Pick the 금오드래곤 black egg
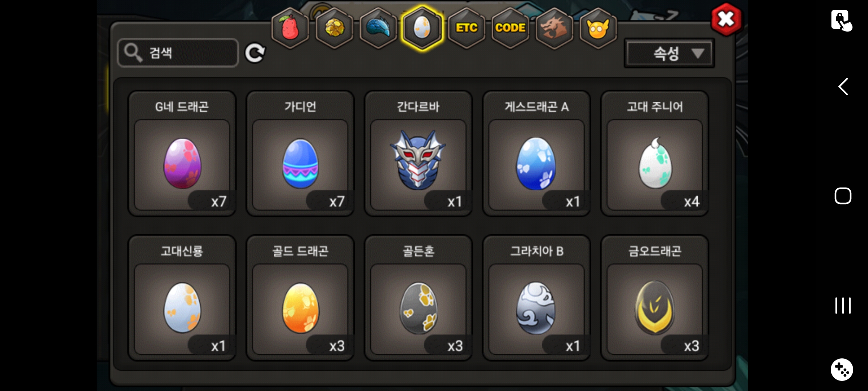868x391 pixels. (x=655, y=298)
